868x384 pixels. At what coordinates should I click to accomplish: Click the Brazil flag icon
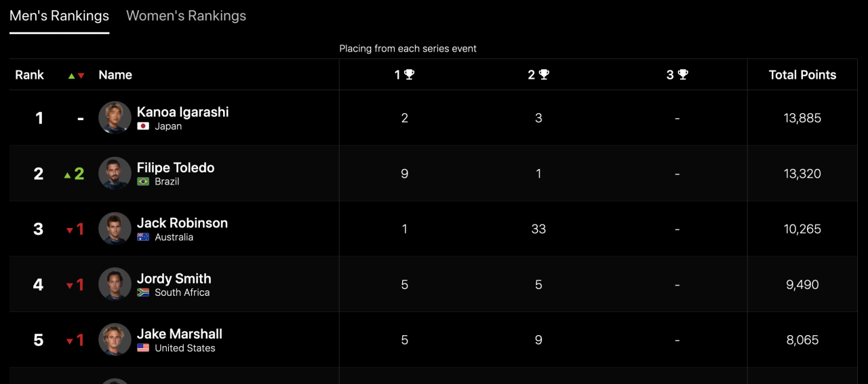143,182
